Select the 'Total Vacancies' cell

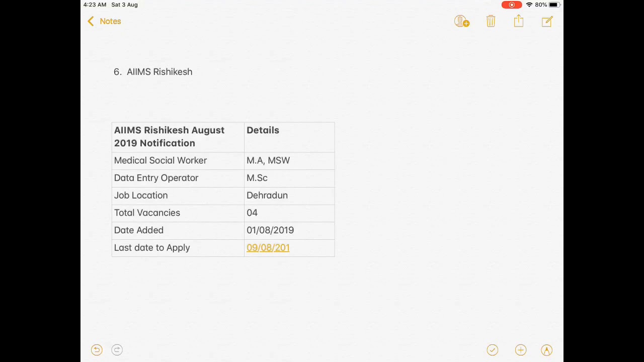tap(178, 213)
